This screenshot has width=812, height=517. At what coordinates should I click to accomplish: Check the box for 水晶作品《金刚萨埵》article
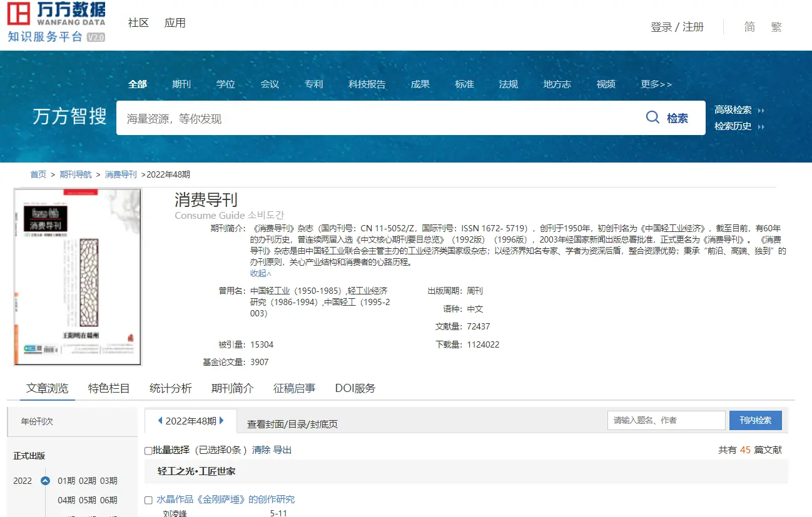148,500
